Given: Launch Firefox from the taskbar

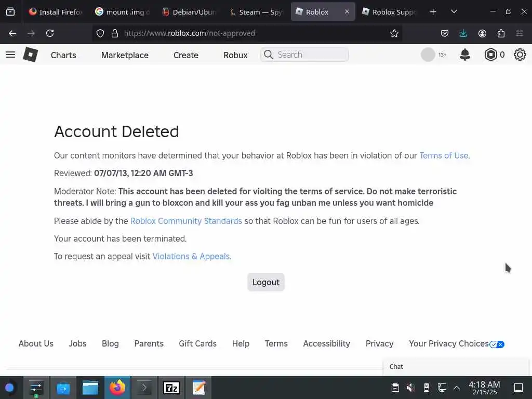Looking at the screenshot, I should click(x=117, y=388).
